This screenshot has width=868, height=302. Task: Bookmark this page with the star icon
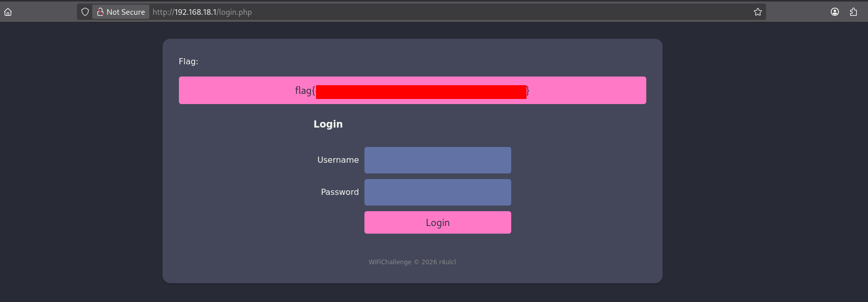pyautogui.click(x=758, y=12)
